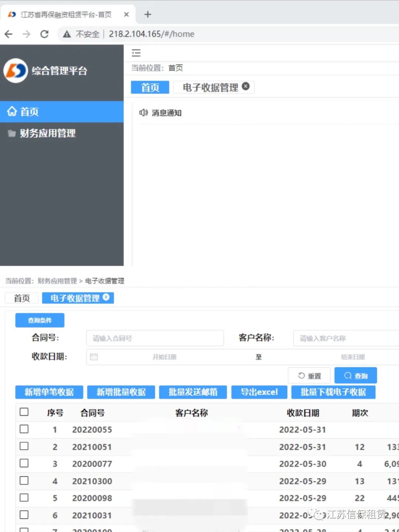Click the 收款日期 column header
This screenshot has height=532, width=399.
(x=303, y=413)
